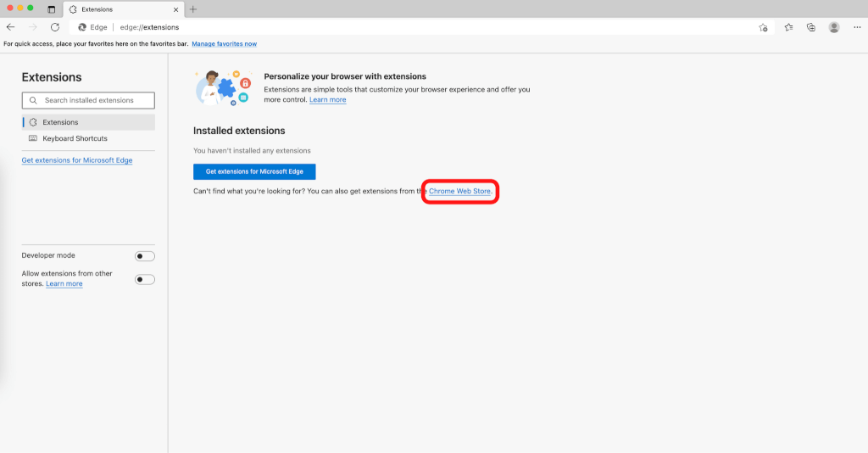Reload the page with the refresh icon
This screenshot has width=868, height=453.
coord(55,27)
